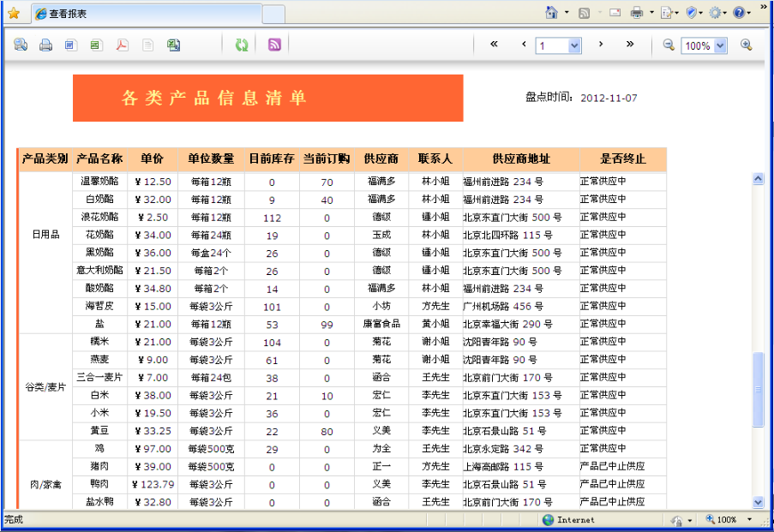Click the 日用品 category cell
The height and width of the screenshot is (532, 774).
(45, 235)
